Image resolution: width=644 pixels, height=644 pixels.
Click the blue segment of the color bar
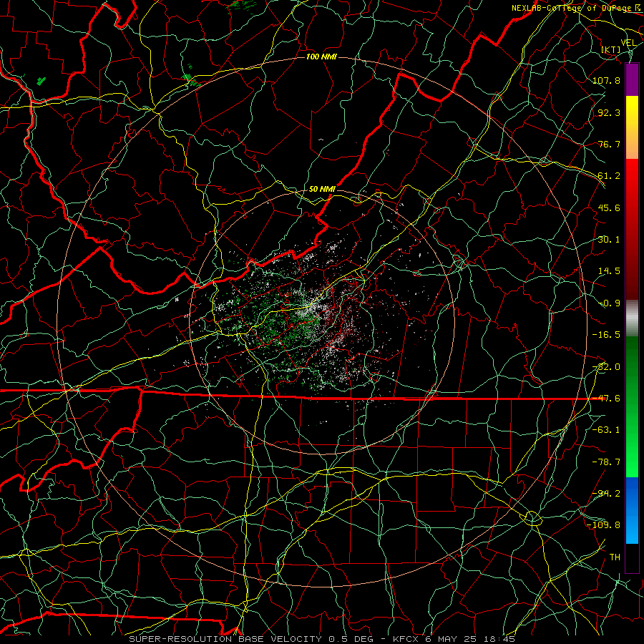pyautogui.click(x=632, y=510)
